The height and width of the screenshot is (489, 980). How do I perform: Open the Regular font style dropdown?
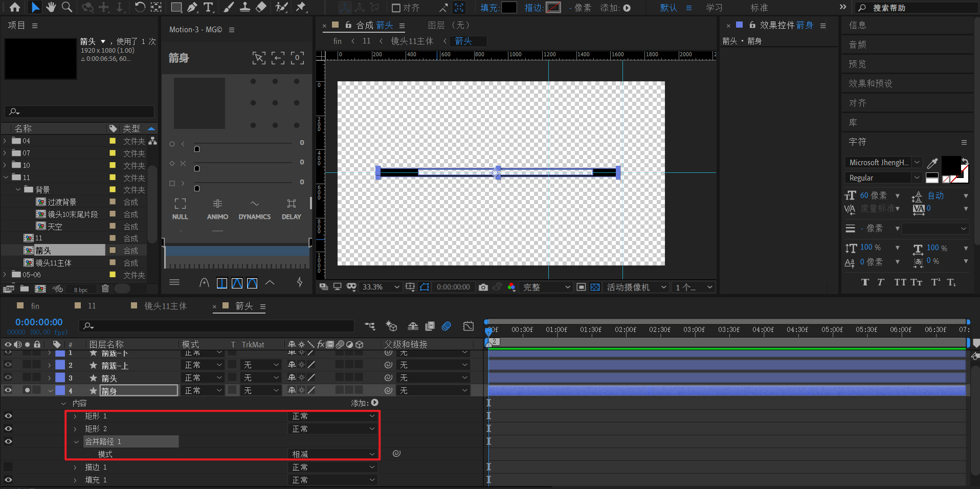click(x=883, y=178)
